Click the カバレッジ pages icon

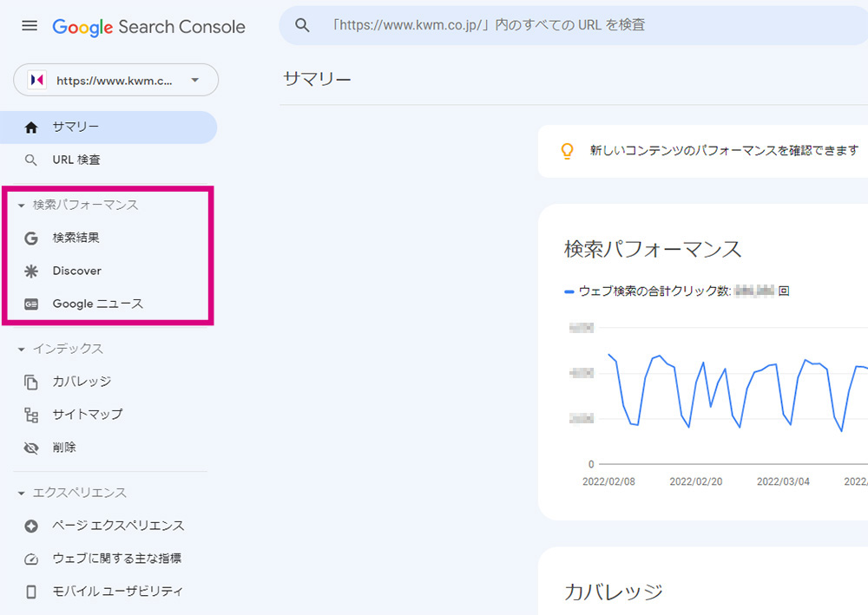point(31,383)
